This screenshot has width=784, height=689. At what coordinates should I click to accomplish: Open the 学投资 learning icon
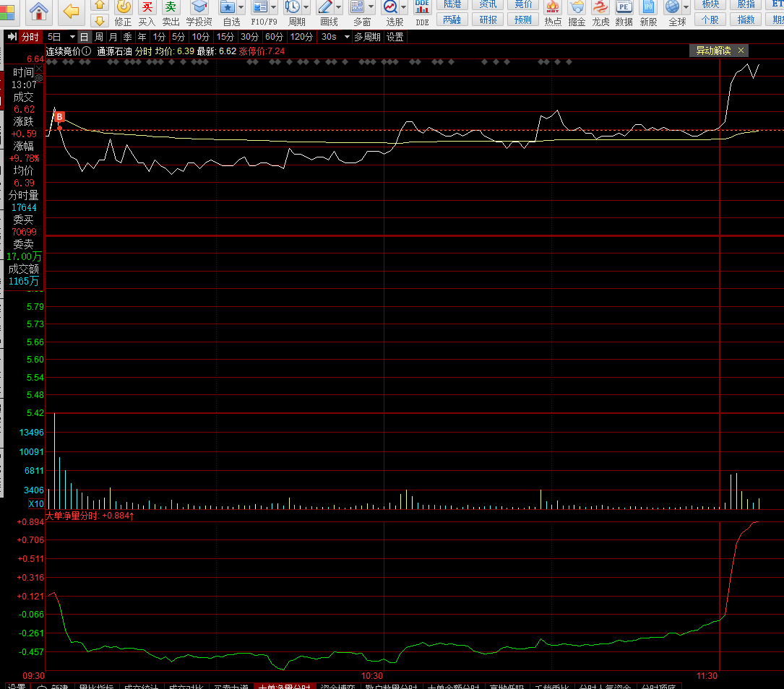click(199, 13)
